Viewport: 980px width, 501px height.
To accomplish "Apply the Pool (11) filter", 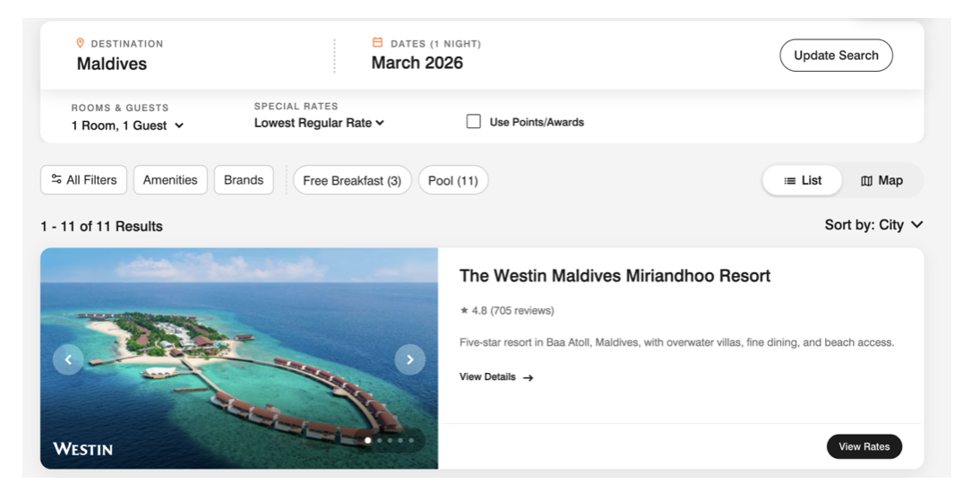I will tap(453, 180).
